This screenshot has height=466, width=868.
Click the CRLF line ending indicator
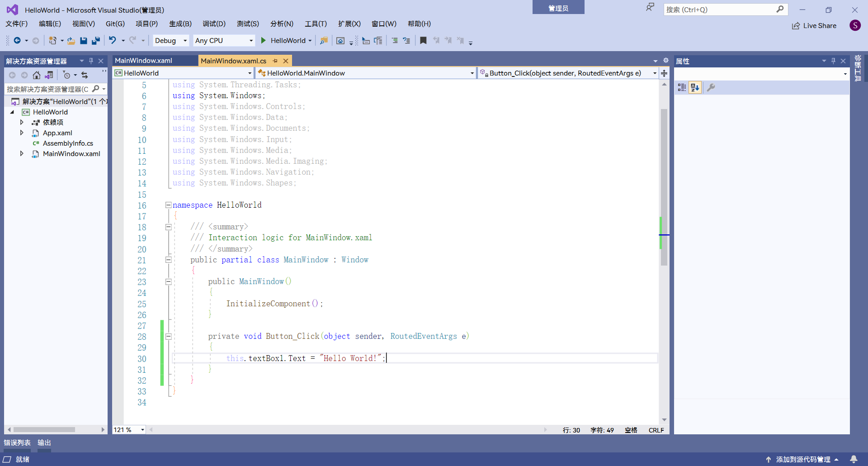(656, 430)
